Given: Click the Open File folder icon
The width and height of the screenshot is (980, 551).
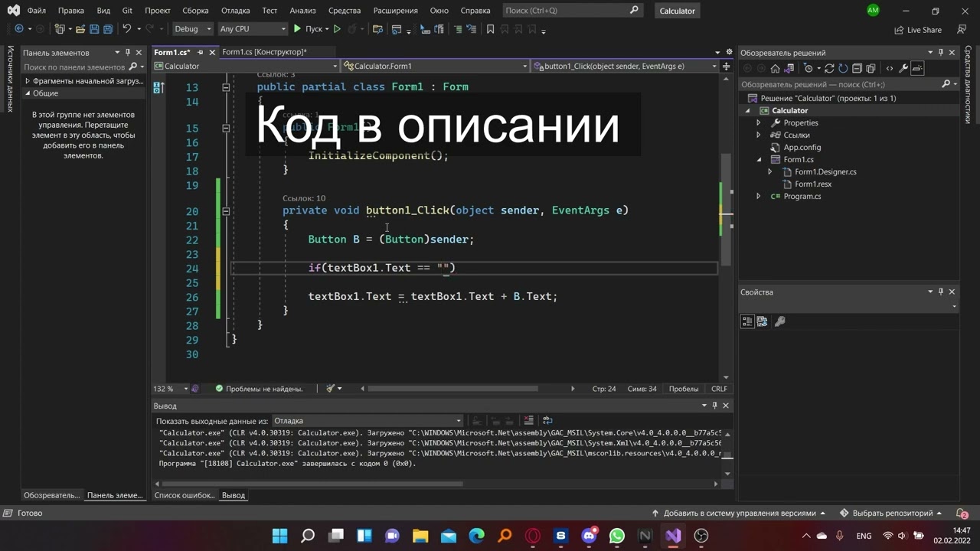Looking at the screenshot, I should [80, 29].
